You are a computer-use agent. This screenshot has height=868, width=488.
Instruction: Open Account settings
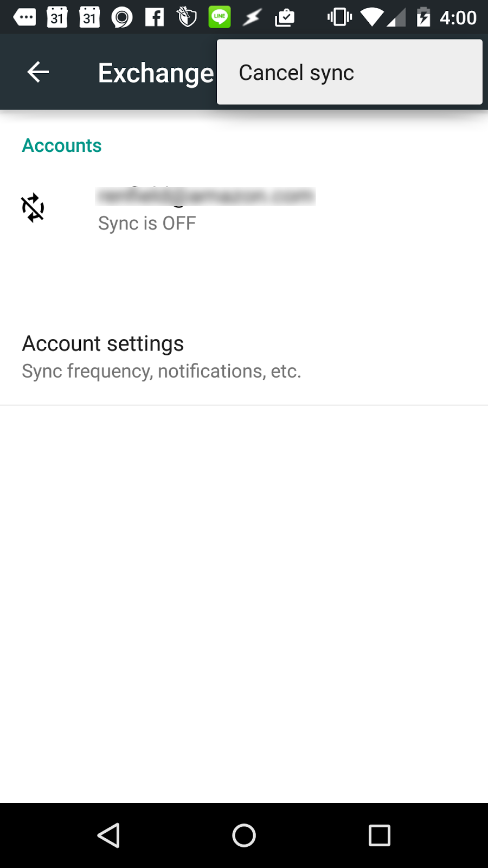point(103,344)
